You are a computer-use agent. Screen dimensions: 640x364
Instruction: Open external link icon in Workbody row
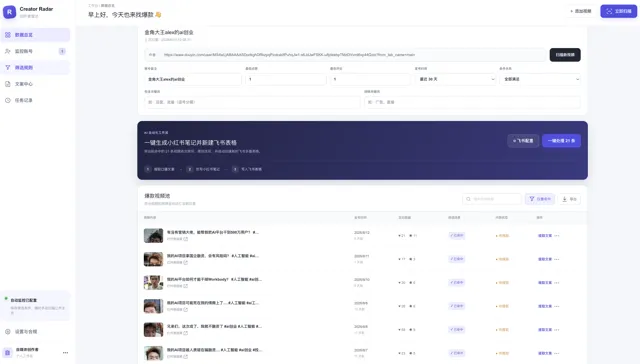(x=186, y=286)
